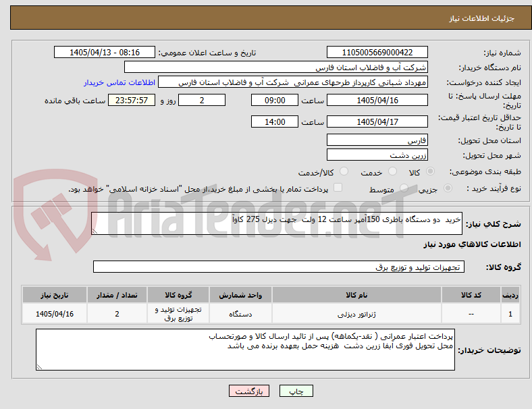The height and width of the screenshot is (409, 532).
Task: Click the remaining time field 23:57:57
Action: coord(132,101)
